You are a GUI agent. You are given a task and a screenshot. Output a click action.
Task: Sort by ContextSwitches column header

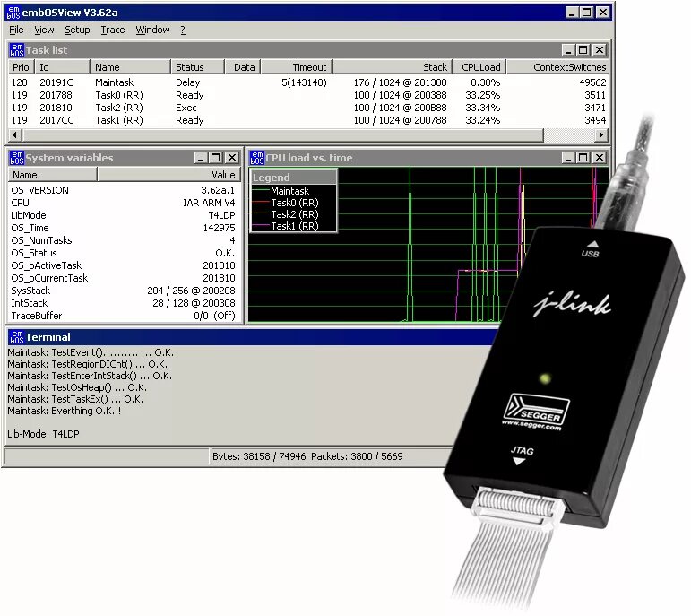tap(557, 67)
